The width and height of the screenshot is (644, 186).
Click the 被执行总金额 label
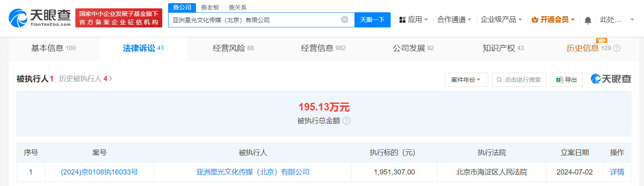[x=319, y=121]
